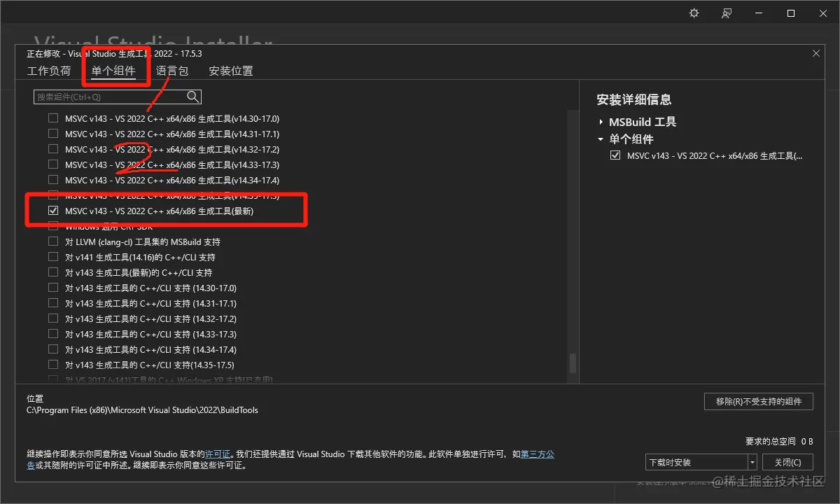Uncheck MSVC v143 item in 安装详细信息 panel

(x=615, y=155)
